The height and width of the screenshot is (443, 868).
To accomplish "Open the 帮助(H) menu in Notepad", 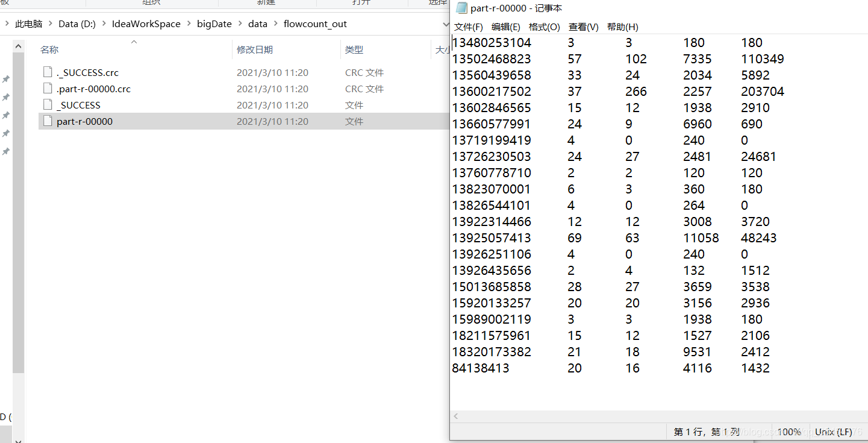I will coord(622,27).
